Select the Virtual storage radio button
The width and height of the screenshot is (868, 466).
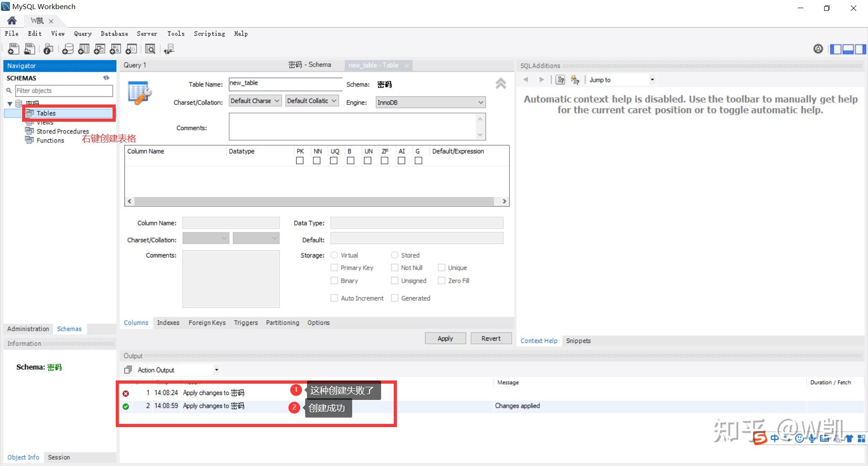pyautogui.click(x=335, y=255)
